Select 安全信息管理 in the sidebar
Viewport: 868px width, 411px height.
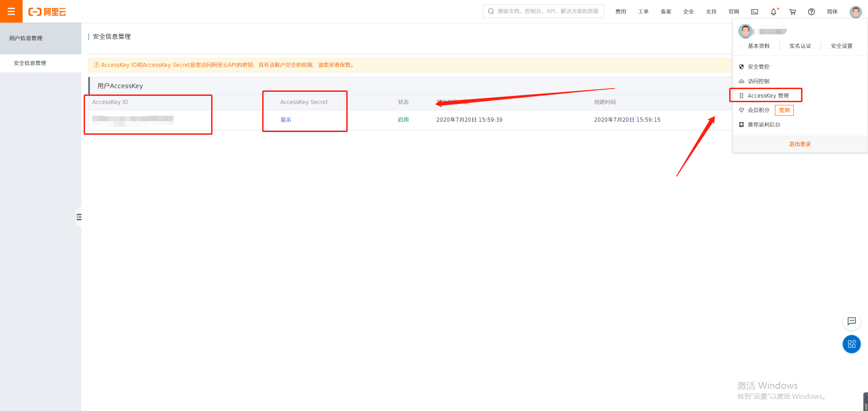coord(41,63)
